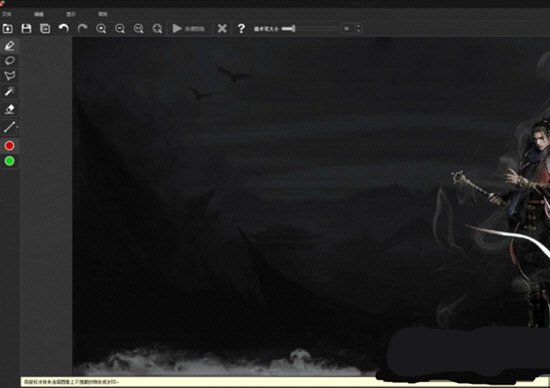Open the File menu

[x=7, y=14]
